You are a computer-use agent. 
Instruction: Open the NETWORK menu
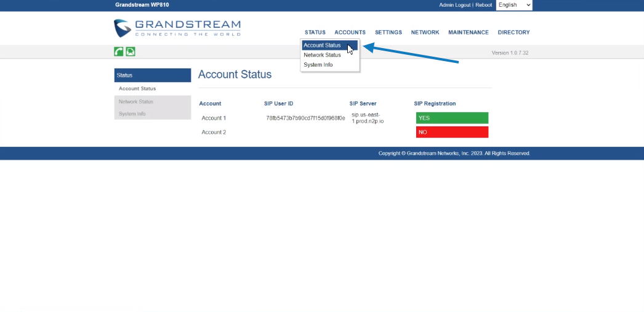point(425,33)
